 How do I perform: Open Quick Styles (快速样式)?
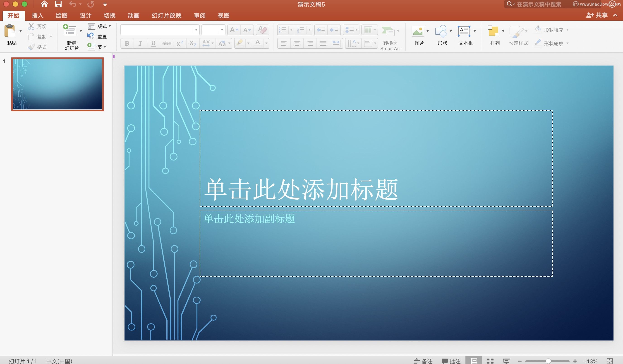coord(518,36)
